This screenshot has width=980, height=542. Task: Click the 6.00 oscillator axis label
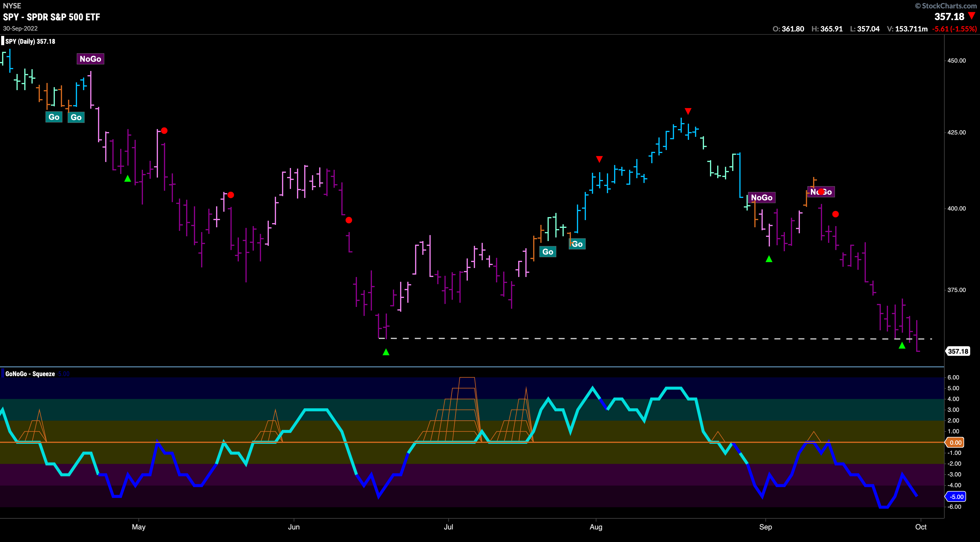[x=953, y=377]
